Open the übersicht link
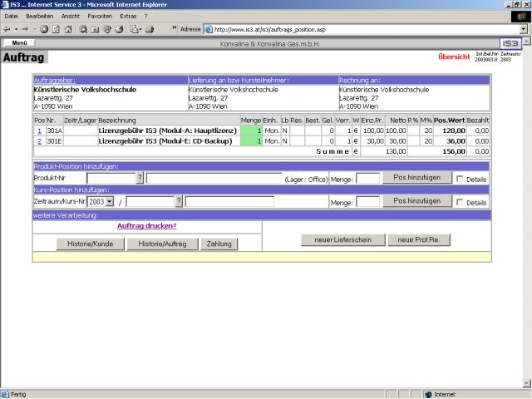 coord(455,57)
